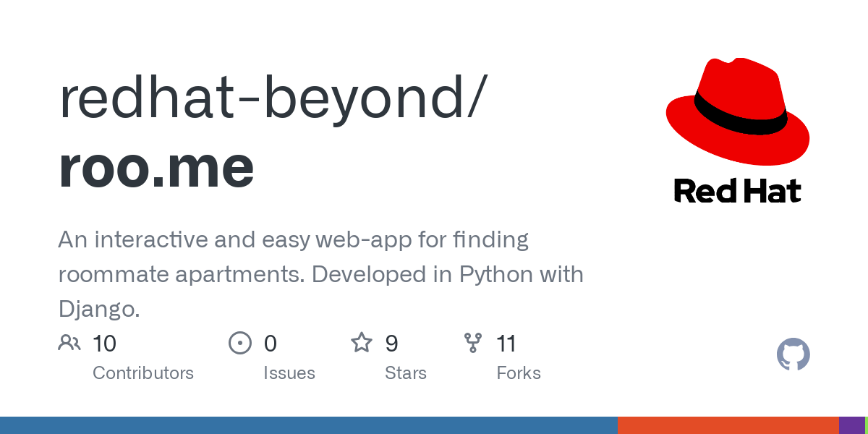The image size is (868, 434).
Task: Click the contributor count 10
Action: [105, 343]
